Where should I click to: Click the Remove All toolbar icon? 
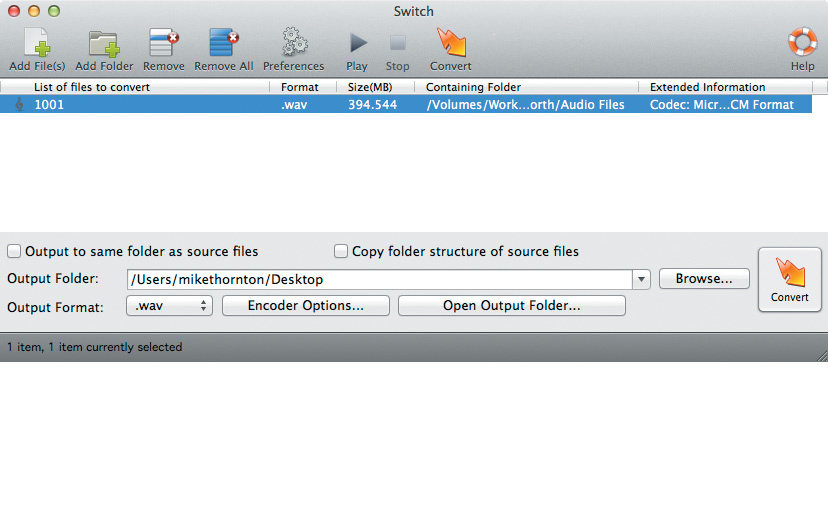(x=223, y=43)
